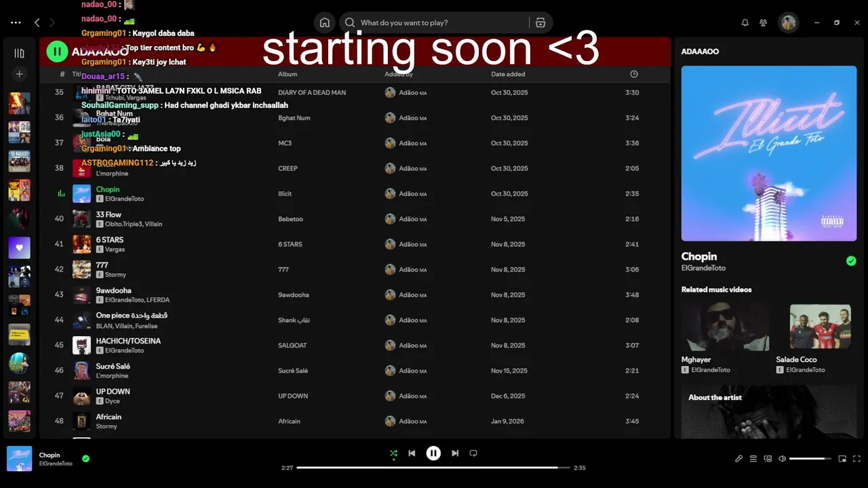Open the Bebetoo album link

click(x=290, y=219)
